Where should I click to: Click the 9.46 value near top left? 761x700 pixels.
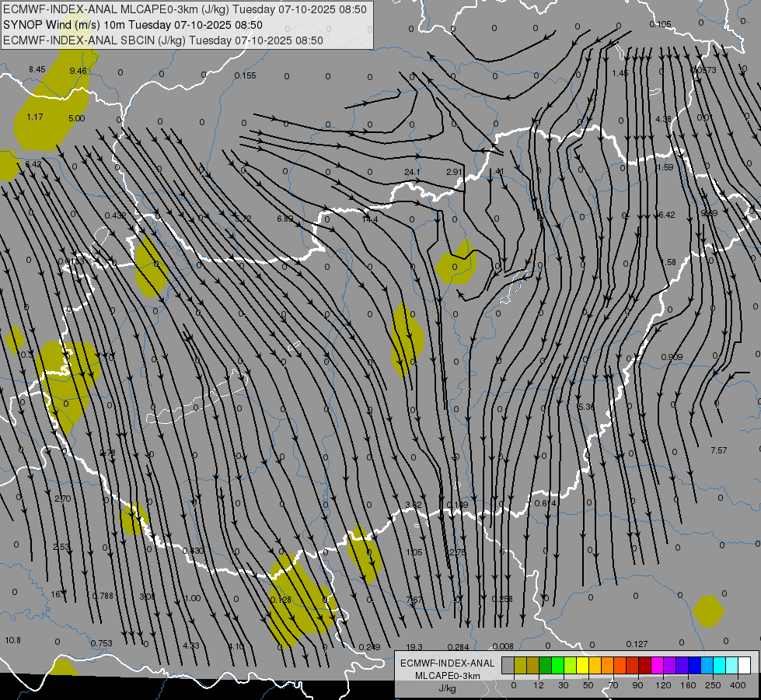click(78, 71)
